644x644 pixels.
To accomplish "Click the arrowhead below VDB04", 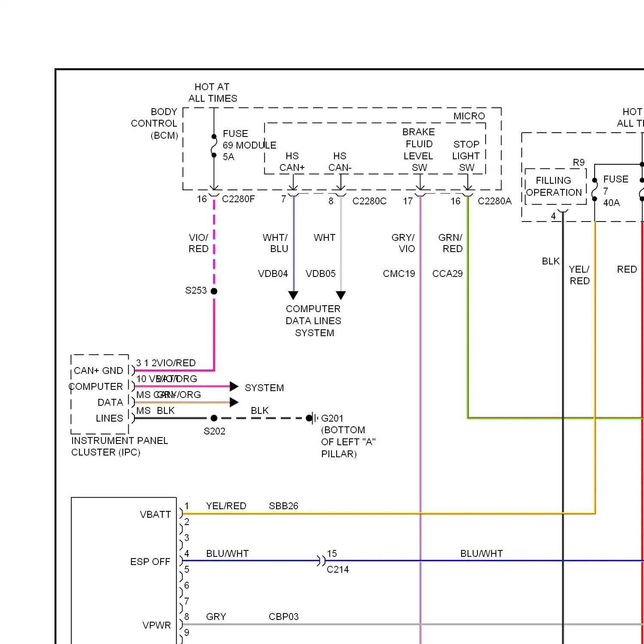I will 293,295.
